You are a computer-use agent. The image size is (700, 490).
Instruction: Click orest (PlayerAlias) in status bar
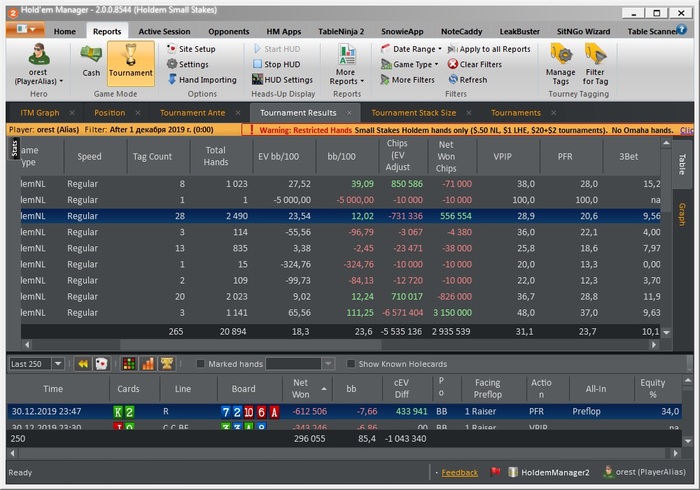[x=645, y=472]
